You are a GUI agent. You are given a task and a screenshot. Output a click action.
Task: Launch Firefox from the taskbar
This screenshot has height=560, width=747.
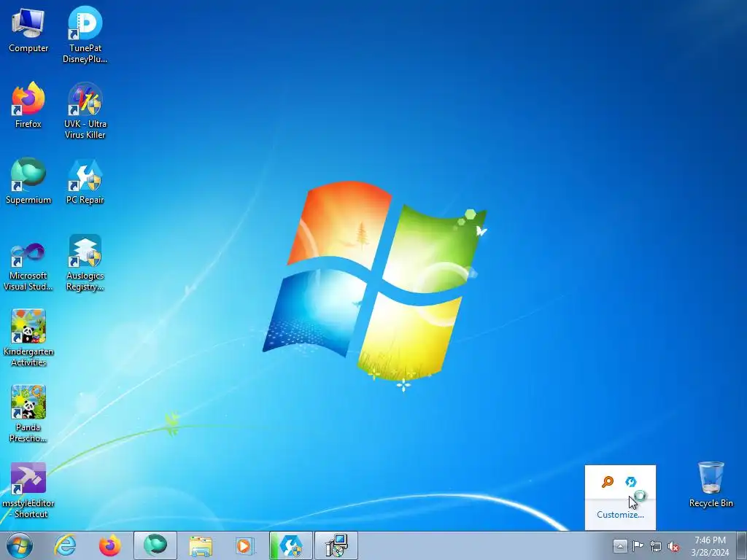(109, 545)
